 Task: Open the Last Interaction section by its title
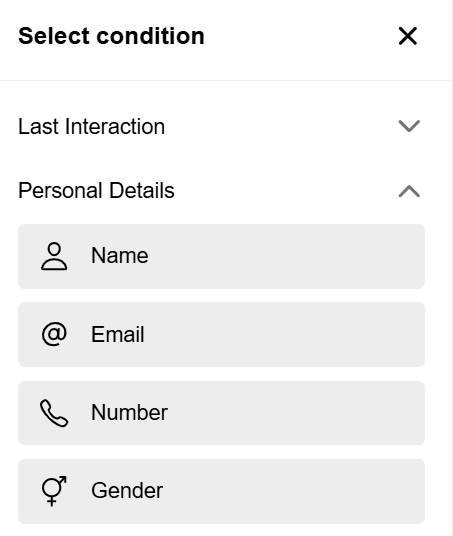point(91,126)
